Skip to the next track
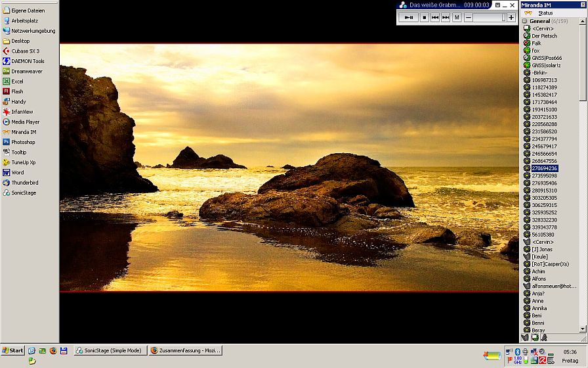588x368 pixels. pyautogui.click(x=446, y=18)
